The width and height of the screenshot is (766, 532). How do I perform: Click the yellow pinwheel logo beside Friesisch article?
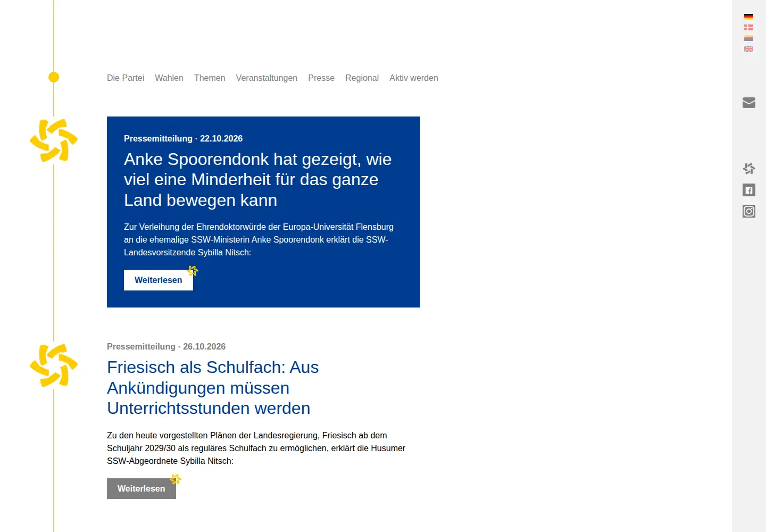coord(54,365)
